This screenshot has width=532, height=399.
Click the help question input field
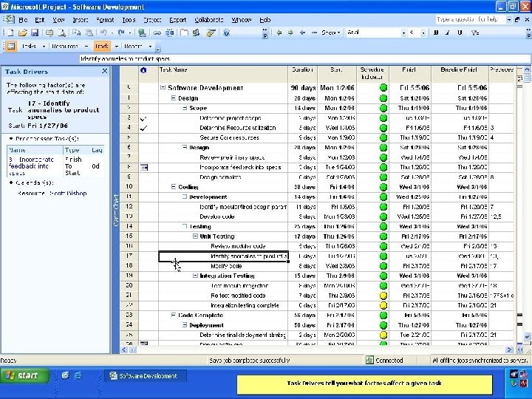coord(470,20)
